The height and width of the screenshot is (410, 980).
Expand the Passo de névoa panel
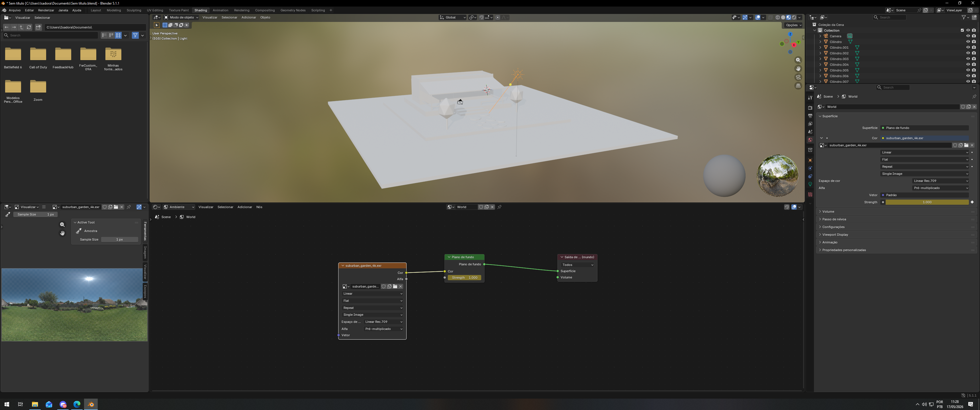click(x=897, y=220)
